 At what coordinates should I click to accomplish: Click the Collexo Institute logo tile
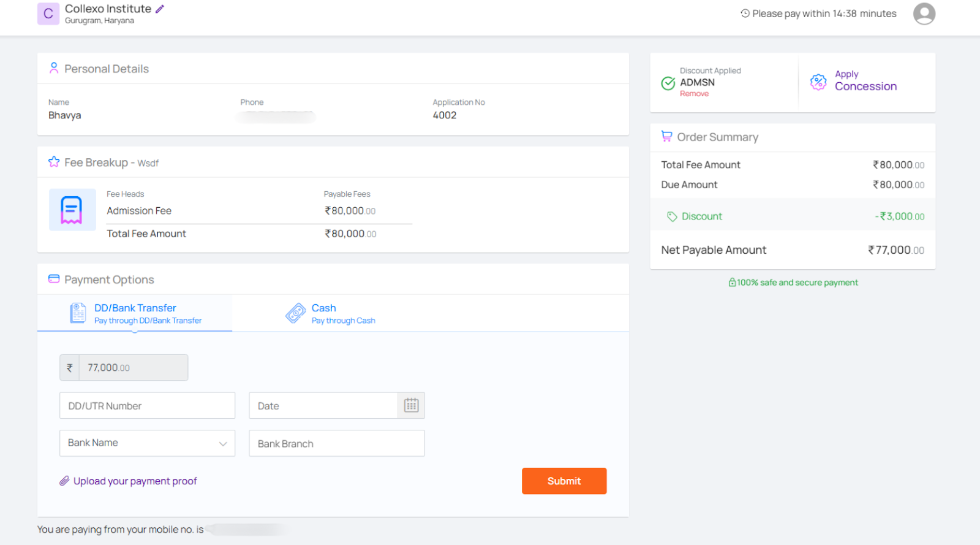tap(48, 13)
